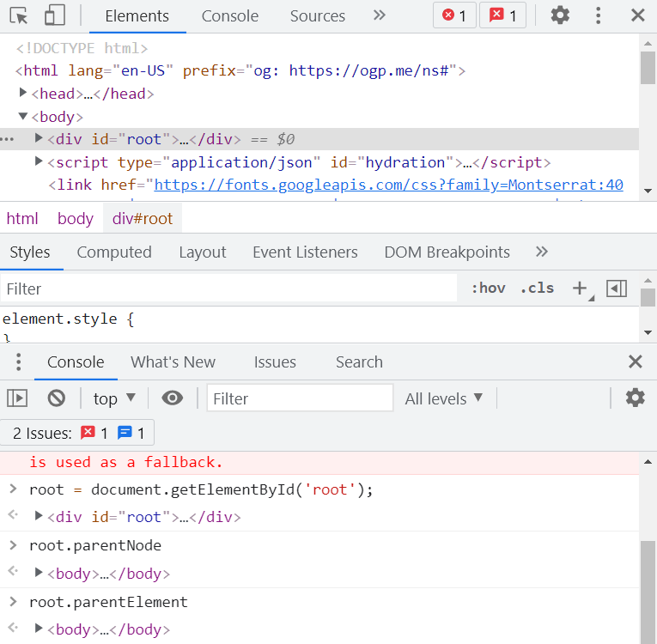Image resolution: width=657 pixels, height=644 pixels.
Task: Click the console output scrollbar thumb
Action: 648,592
